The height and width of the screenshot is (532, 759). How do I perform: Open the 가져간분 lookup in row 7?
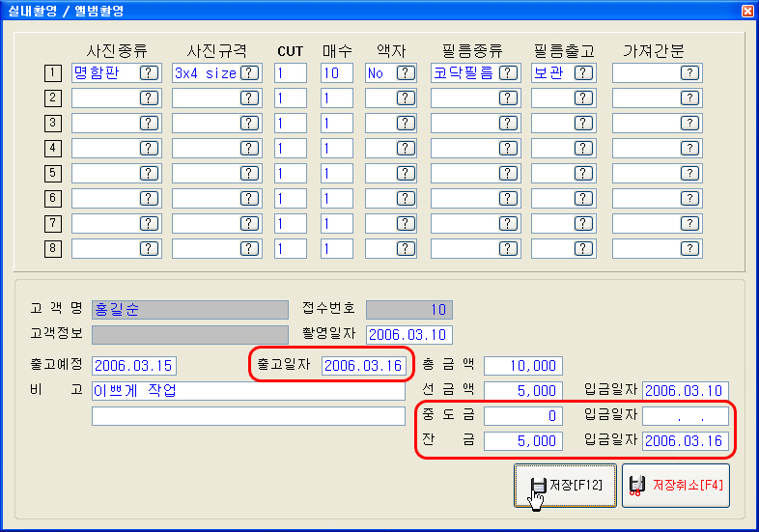[x=689, y=224]
